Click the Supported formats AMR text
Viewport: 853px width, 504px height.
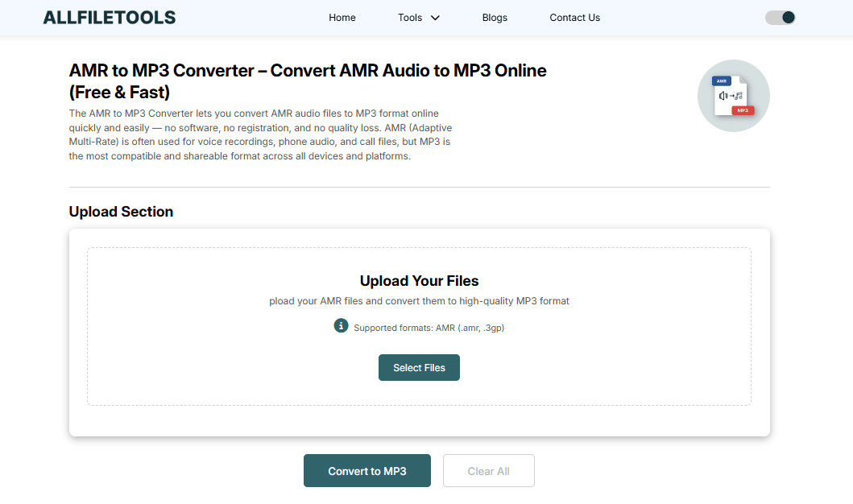[429, 328]
